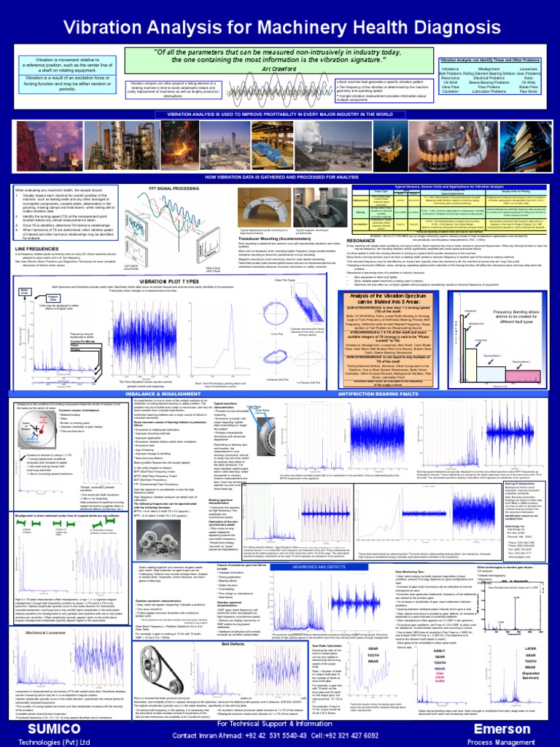Click the poster title "Vibration Analysis for Machinery Health Diagnosis"
The image size is (560, 747).
point(282,27)
